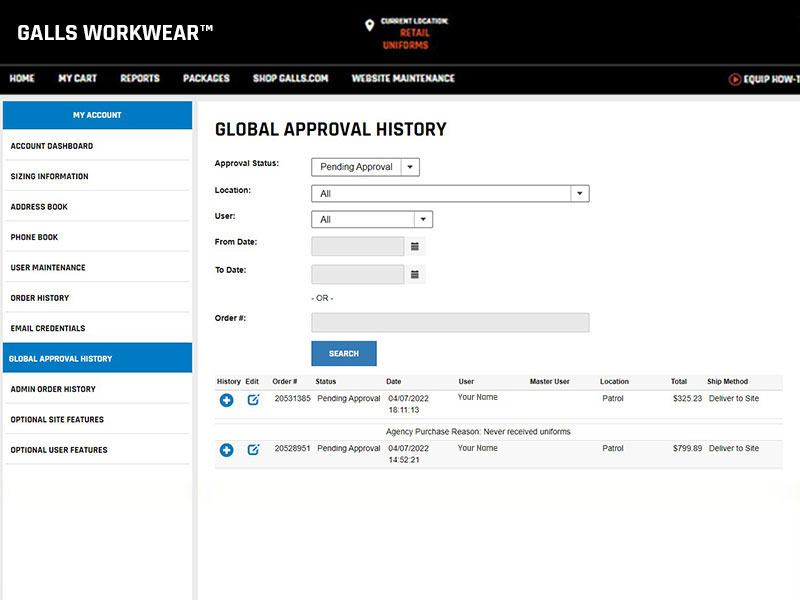Click the current location pin icon
Screen dimensions: 800x600
[369, 25]
